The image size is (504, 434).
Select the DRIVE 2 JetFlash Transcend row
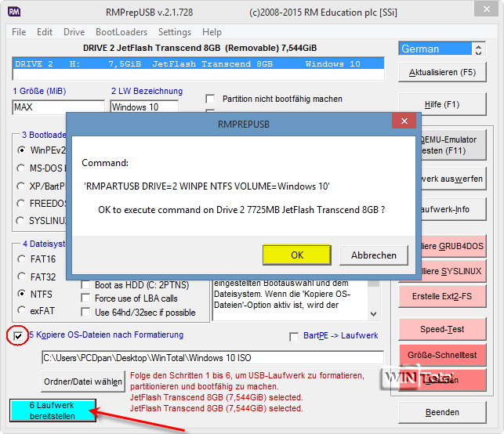[x=198, y=64]
